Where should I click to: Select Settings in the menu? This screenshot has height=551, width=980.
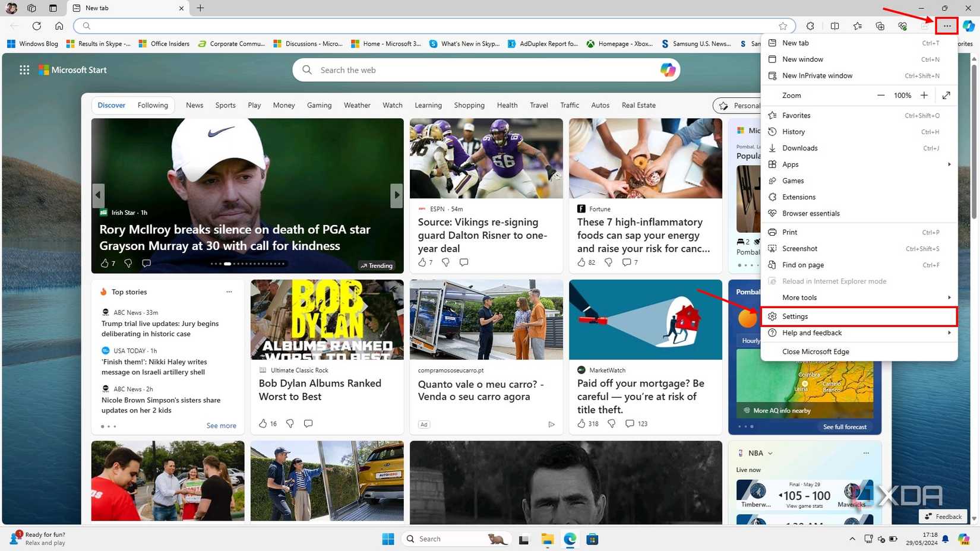tap(859, 316)
